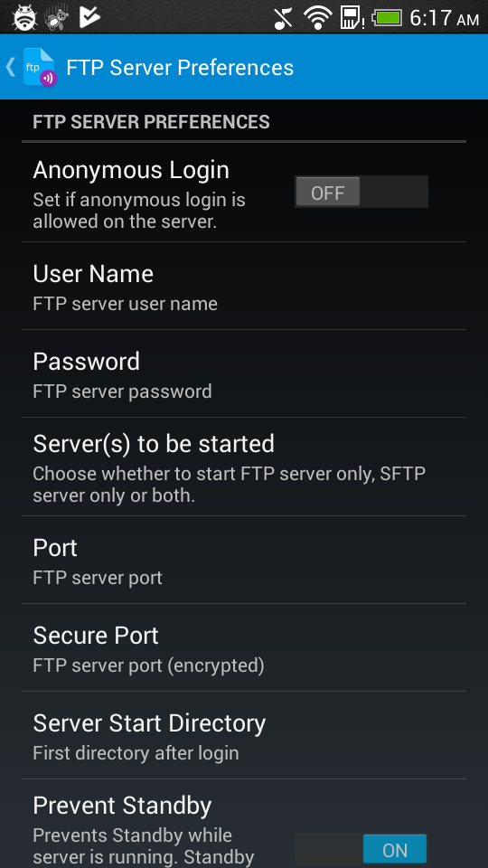
Task: Tap the FTP app icon in header
Action: tap(40, 68)
